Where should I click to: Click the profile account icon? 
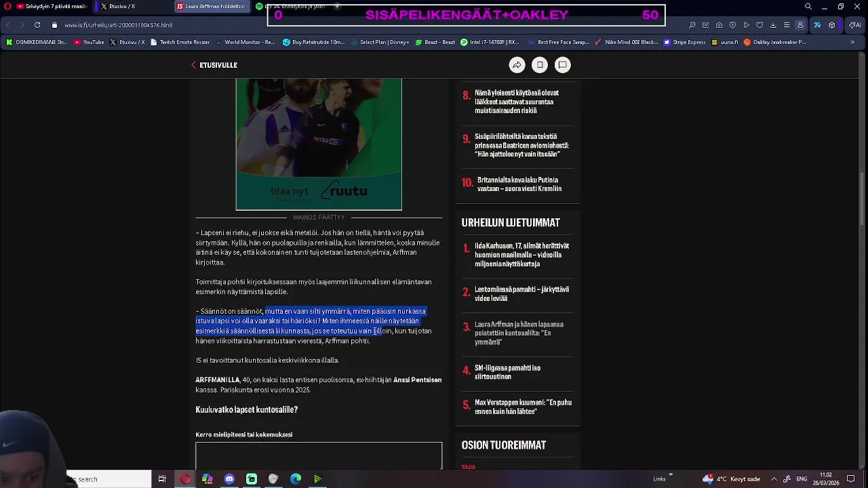(800, 25)
